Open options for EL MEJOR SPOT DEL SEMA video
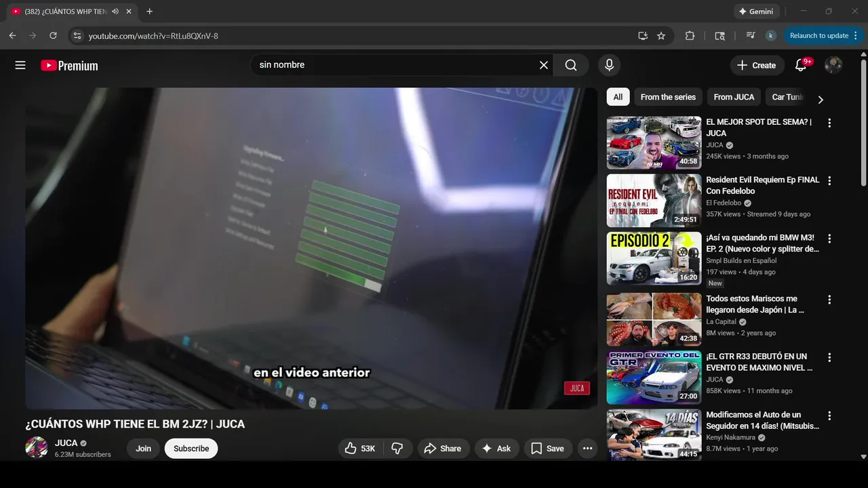The image size is (868, 488). pos(829,123)
